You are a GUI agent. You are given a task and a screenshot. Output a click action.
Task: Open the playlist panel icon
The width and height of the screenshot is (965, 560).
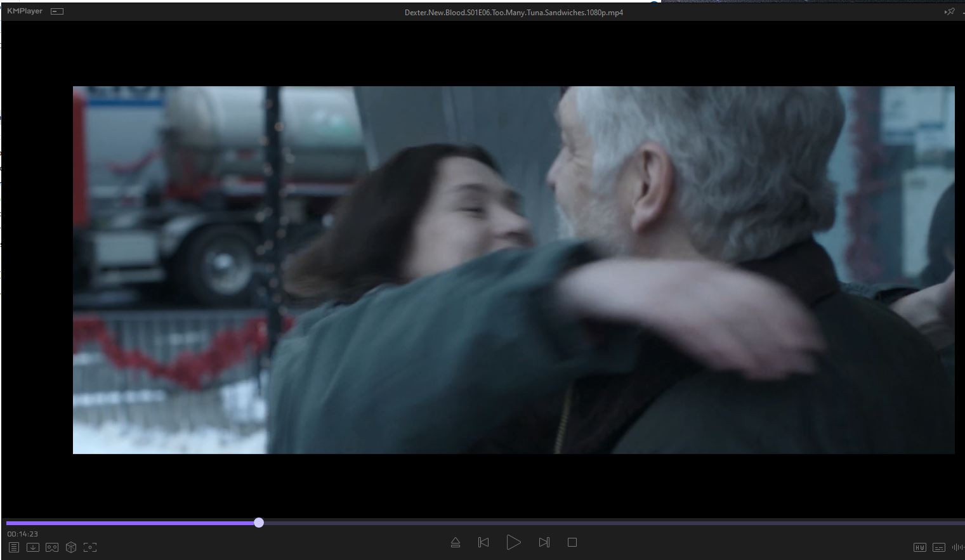14,547
